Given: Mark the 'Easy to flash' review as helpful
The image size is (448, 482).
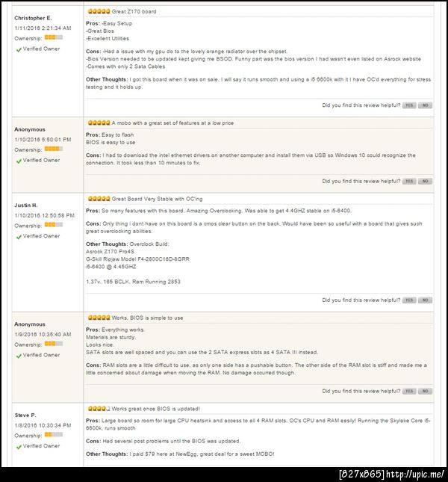Looking at the screenshot, I should coord(409,181).
